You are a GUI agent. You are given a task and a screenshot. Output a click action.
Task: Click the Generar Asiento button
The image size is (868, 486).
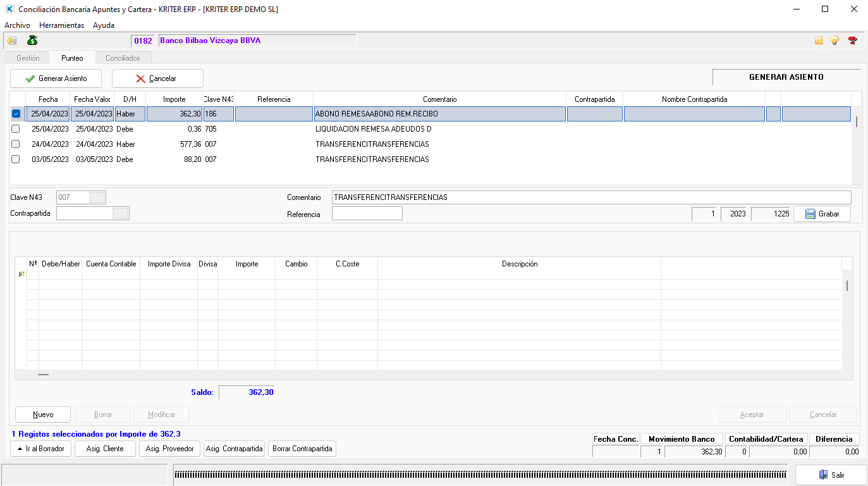[56, 78]
